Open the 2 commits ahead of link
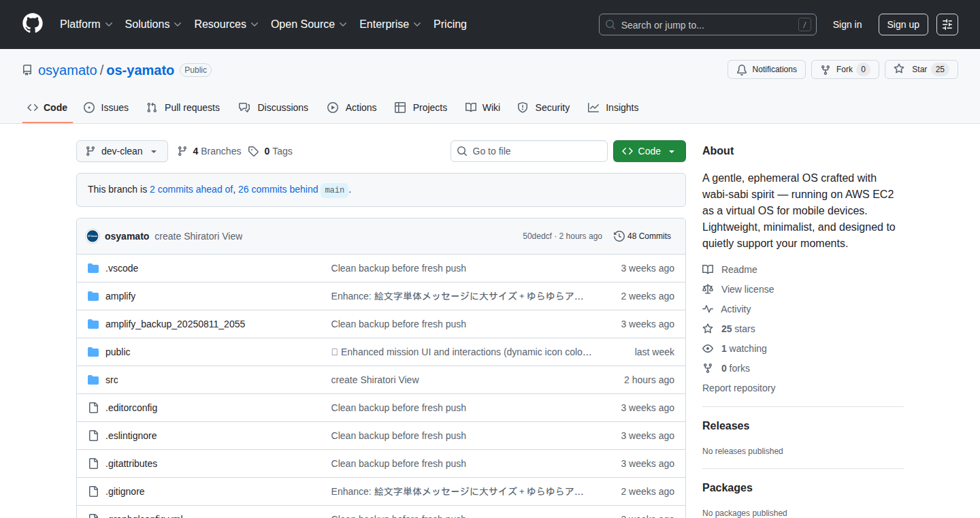Image resolution: width=980 pixels, height=518 pixels. (191, 189)
